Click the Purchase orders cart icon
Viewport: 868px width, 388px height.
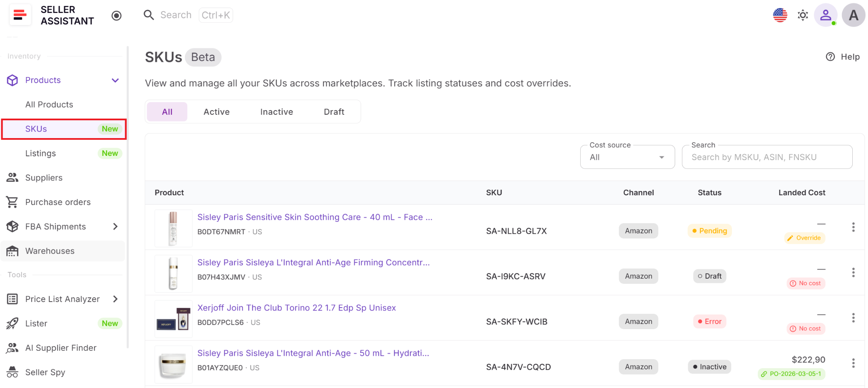click(x=12, y=202)
